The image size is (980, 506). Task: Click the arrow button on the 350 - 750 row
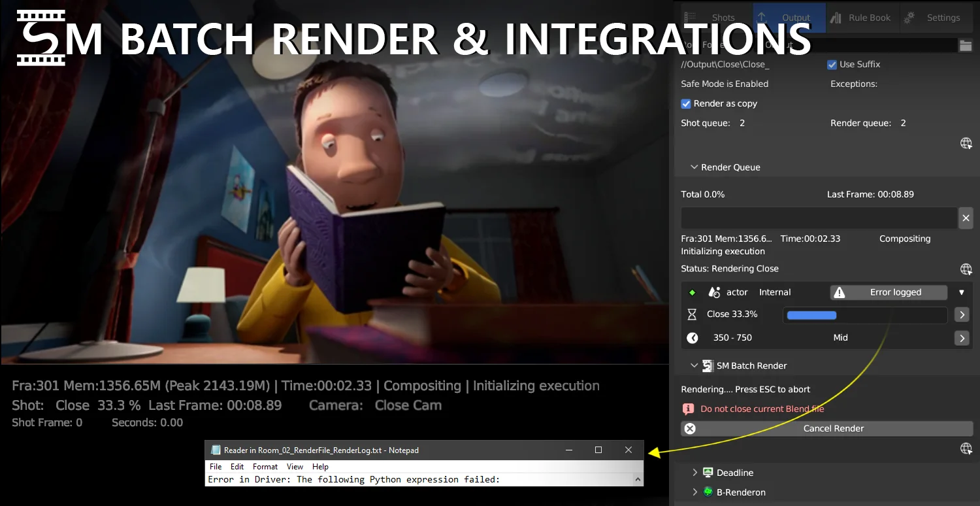click(961, 338)
